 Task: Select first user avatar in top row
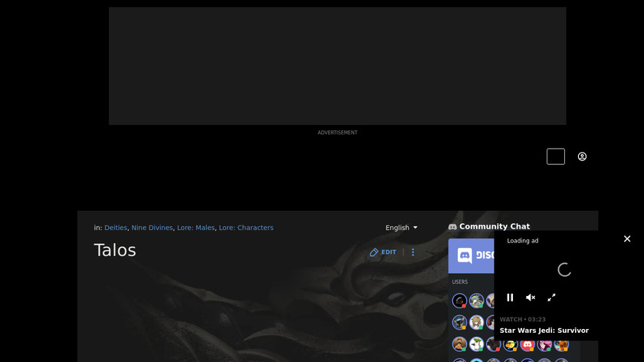point(459,301)
